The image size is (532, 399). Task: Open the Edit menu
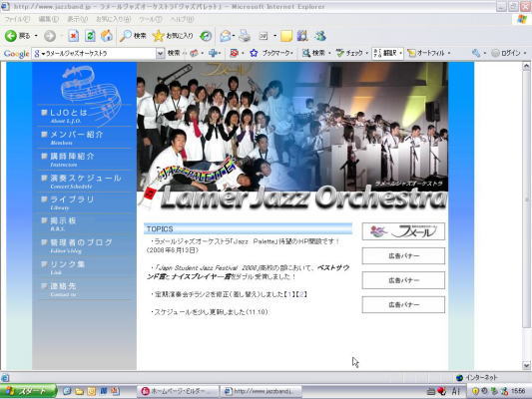(x=49, y=19)
